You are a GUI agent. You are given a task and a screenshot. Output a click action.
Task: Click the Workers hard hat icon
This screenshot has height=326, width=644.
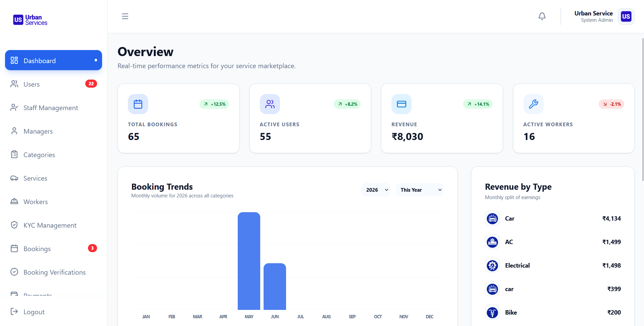pos(14,201)
